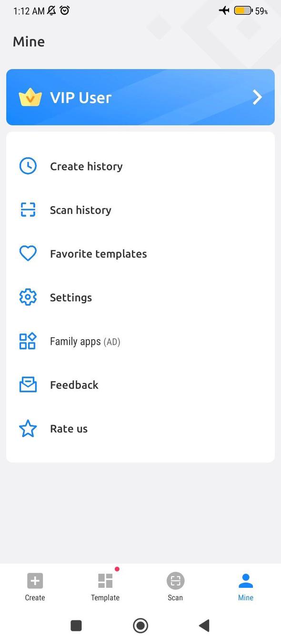The width and height of the screenshot is (281, 644).
Task: Tap the alarm clock status bar icon
Action: (64, 10)
